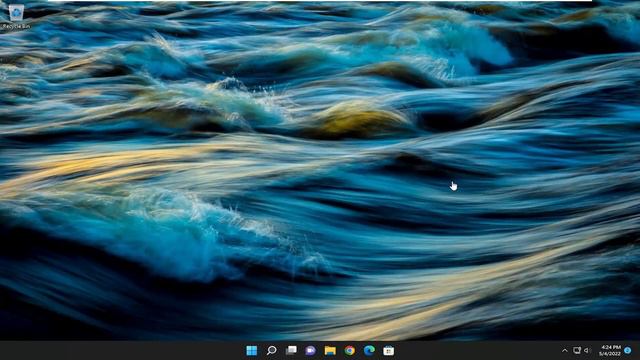Open the clock showing 4:24 PM

pyautogui.click(x=610, y=350)
